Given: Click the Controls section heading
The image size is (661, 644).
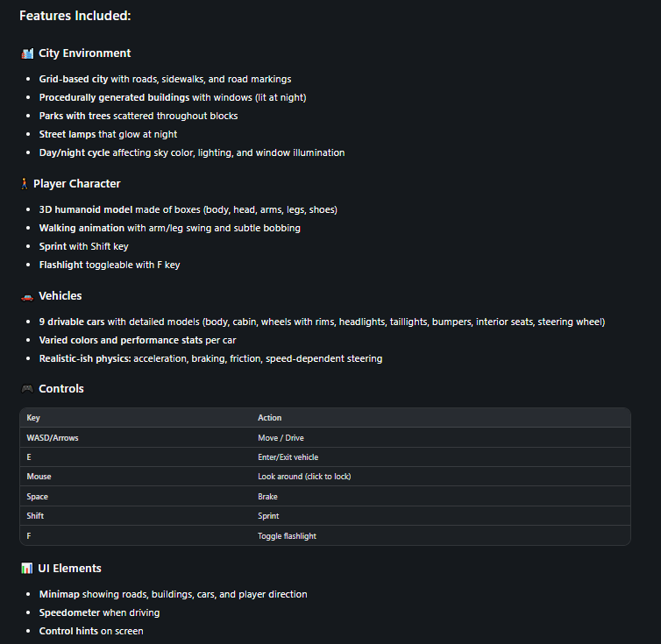Looking at the screenshot, I should tap(61, 389).
